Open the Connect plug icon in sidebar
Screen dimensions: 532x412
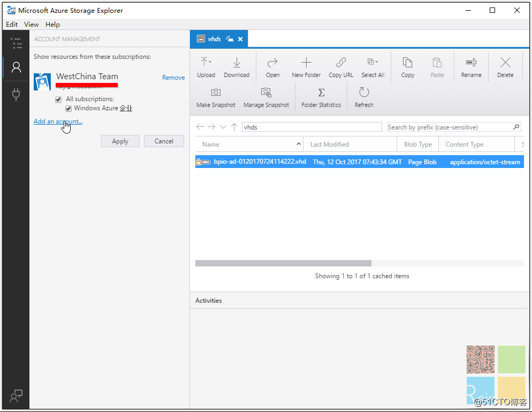tap(16, 95)
